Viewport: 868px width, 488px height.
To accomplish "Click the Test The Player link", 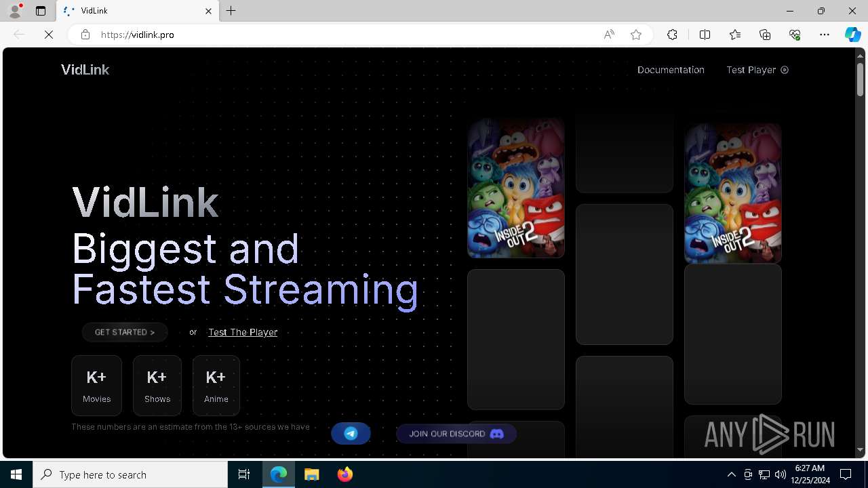I will (x=243, y=332).
